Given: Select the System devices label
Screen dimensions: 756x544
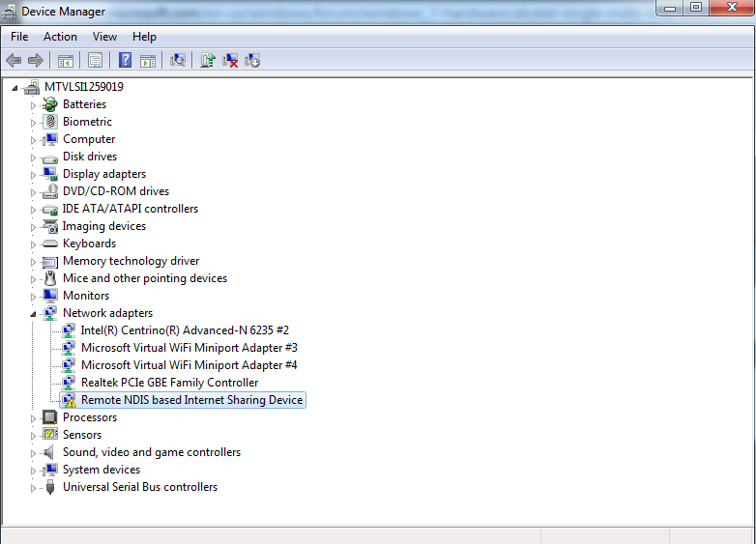Looking at the screenshot, I should (102, 470).
